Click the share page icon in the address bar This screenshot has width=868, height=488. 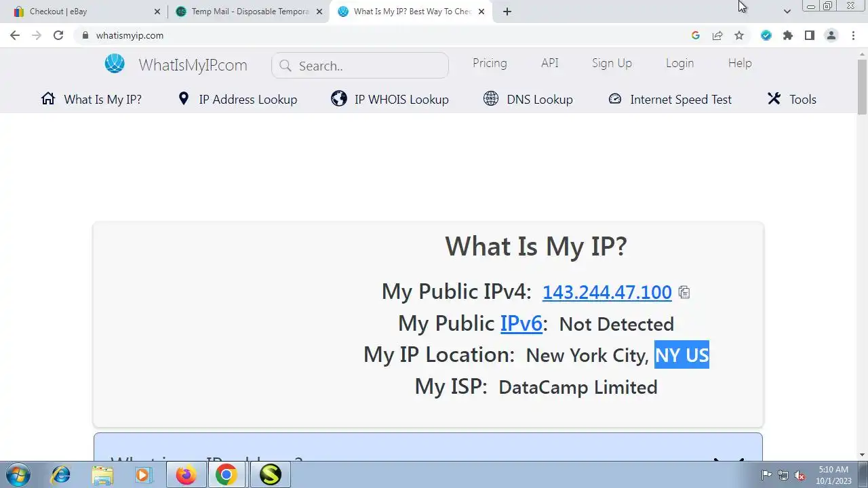[x=717, y=35]
